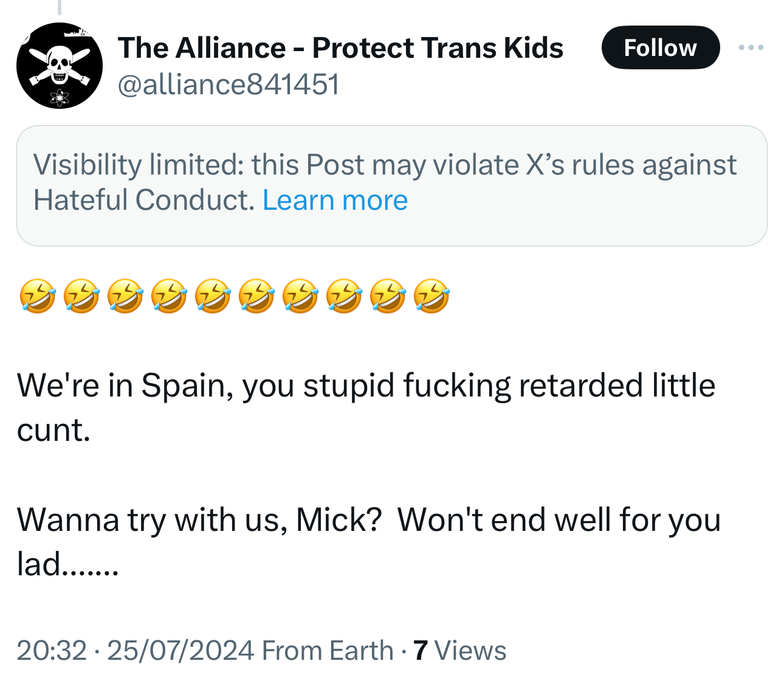
Task: Click the display name "The Alliance - Protect Trans Kids"
Action: point(340,48)
